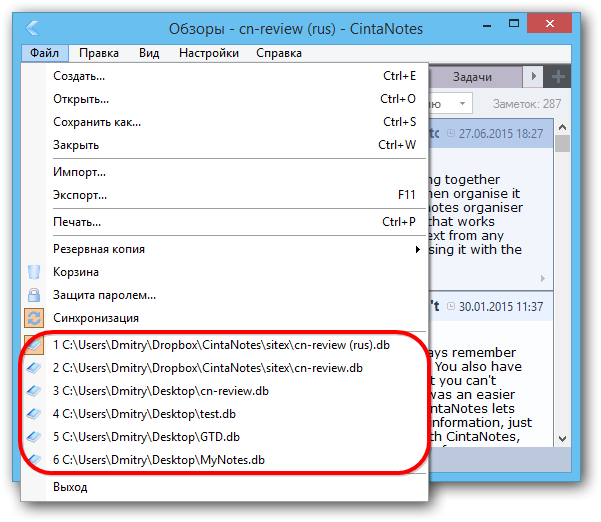
Task: Click clock icon beside 27.06.2015 18:27
Action: coord(451,133)
